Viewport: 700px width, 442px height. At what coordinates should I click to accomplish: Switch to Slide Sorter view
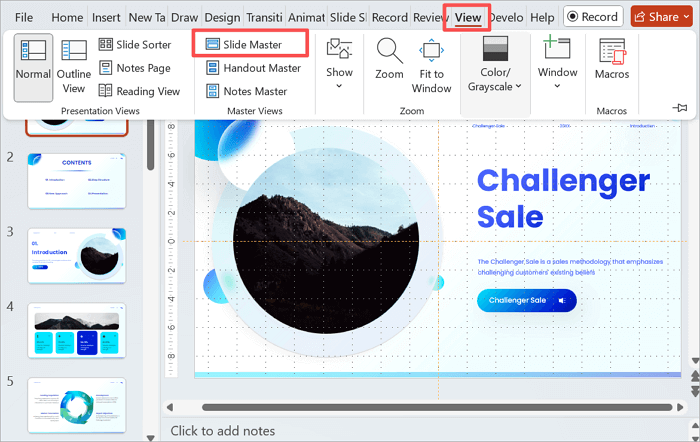135,45
